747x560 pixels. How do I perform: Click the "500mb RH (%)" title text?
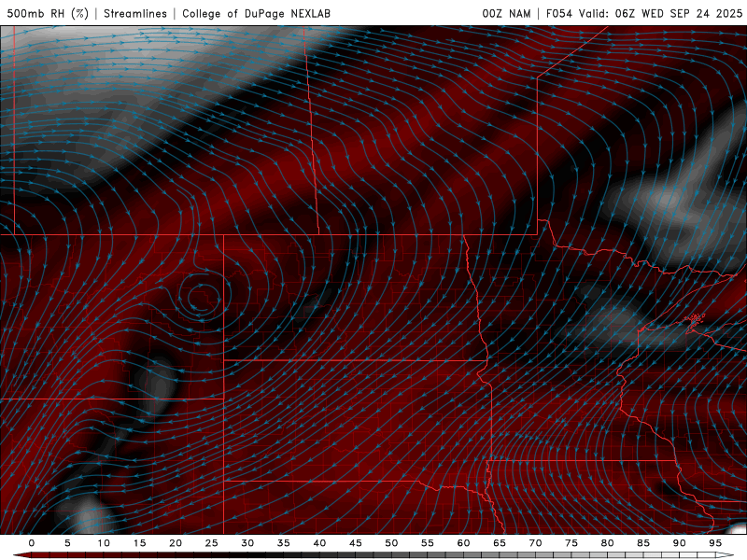point(49,13)
